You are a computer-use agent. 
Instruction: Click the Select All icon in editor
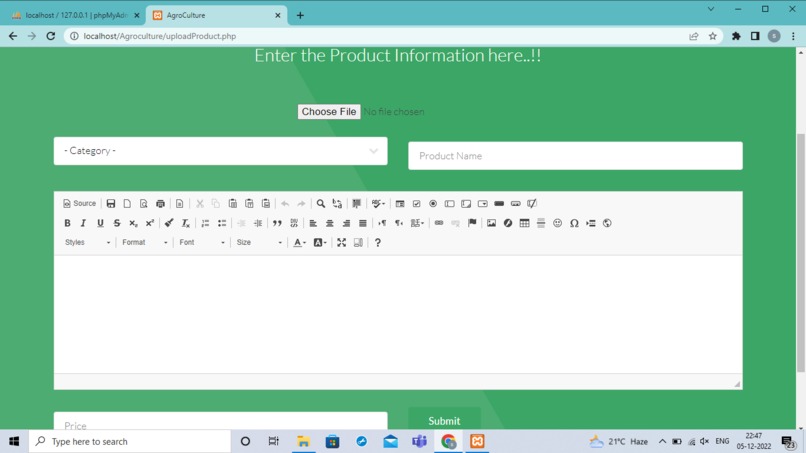pyautogui.click(x=356, y=204)
